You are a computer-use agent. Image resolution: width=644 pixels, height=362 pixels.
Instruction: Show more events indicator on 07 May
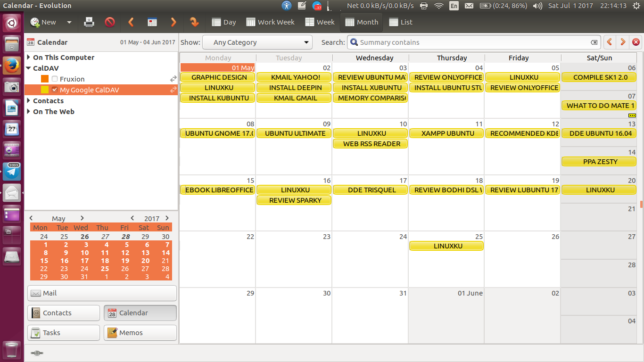632,115
